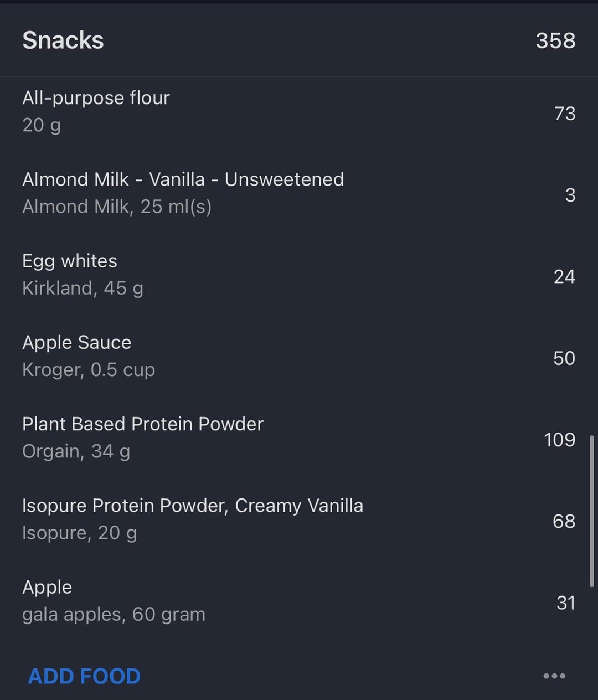Screen dimensions: 598x700
Task: Tap the 24 calorie value for Egg whites
Action: pyautogui.click(x=564, y=276)
